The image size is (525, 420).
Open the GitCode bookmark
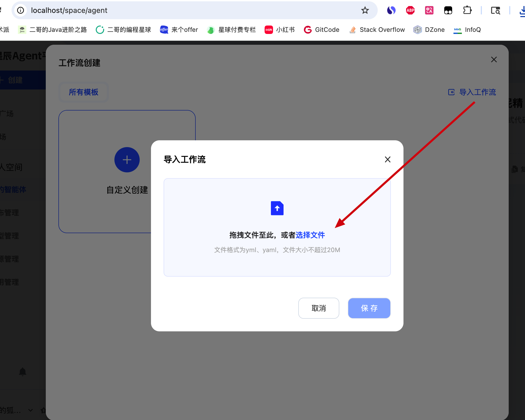(x=322, y=30)
